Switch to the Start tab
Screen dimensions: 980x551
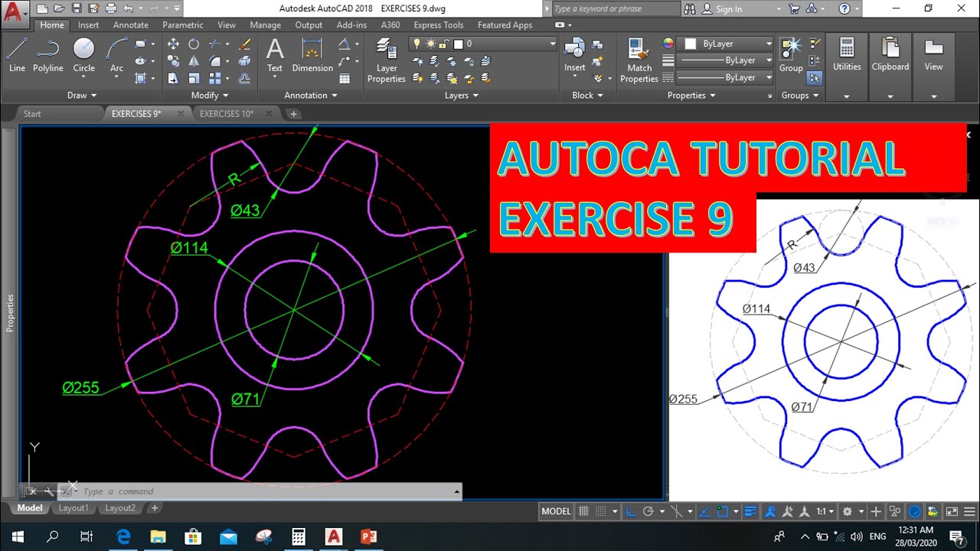coord(32,114)
